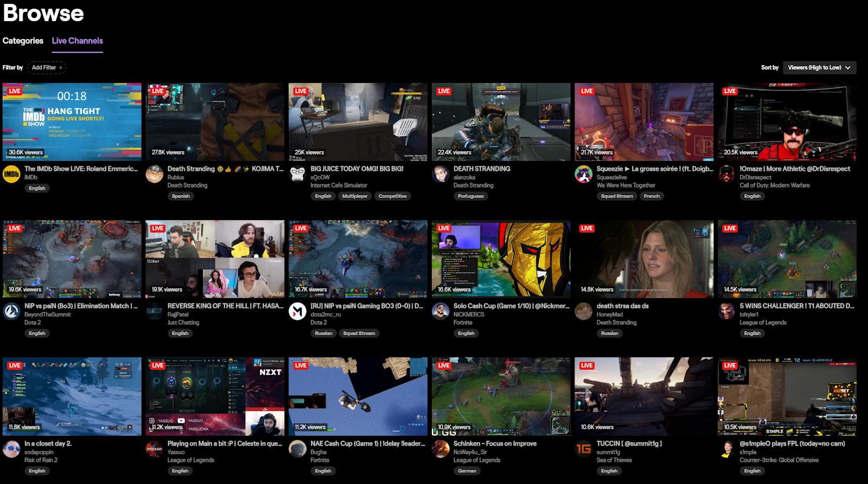Open RajjPatel Just Chatting stream thumbnail

215,259
